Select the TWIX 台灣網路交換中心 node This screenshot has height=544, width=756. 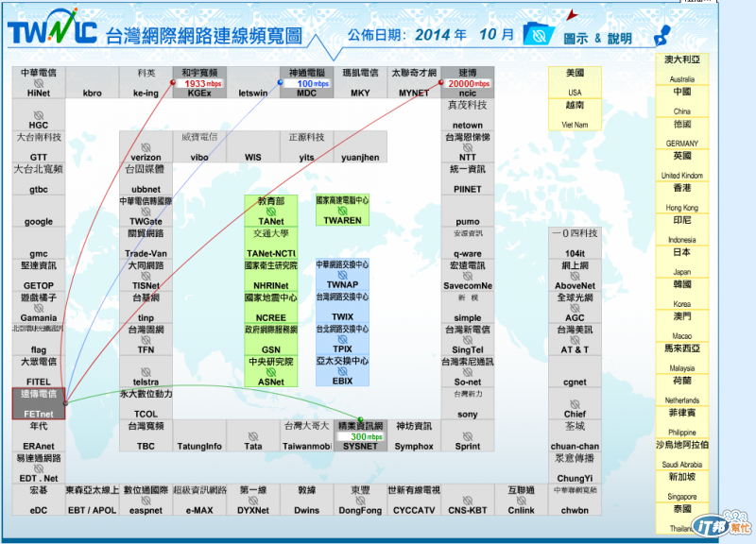tap(342, 306)
